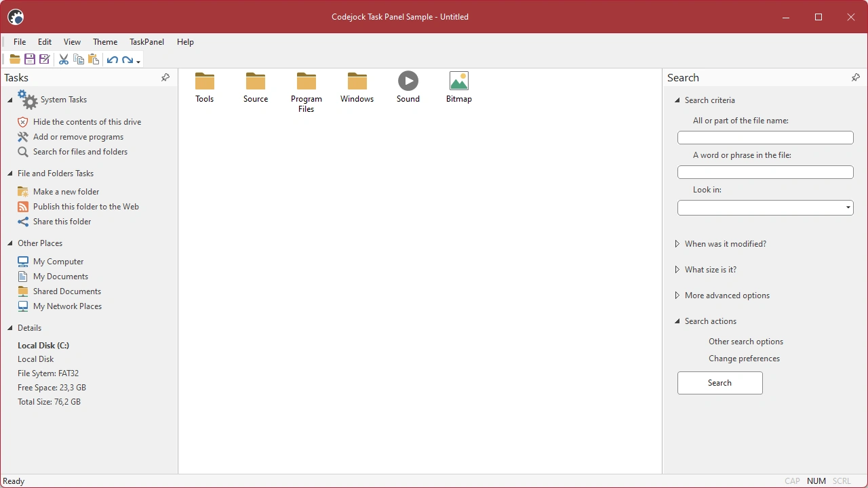
Task: Open the Tools folder
Action: (204, 87)
